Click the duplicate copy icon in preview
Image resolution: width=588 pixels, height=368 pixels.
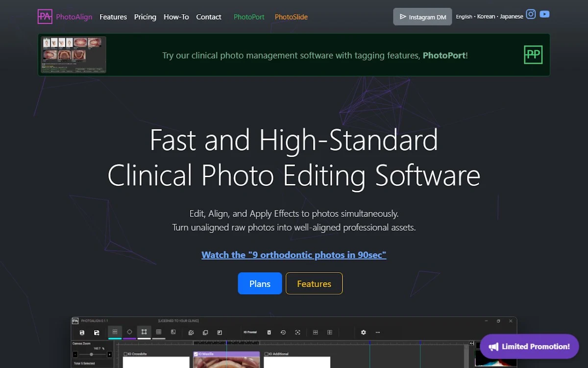205,332
